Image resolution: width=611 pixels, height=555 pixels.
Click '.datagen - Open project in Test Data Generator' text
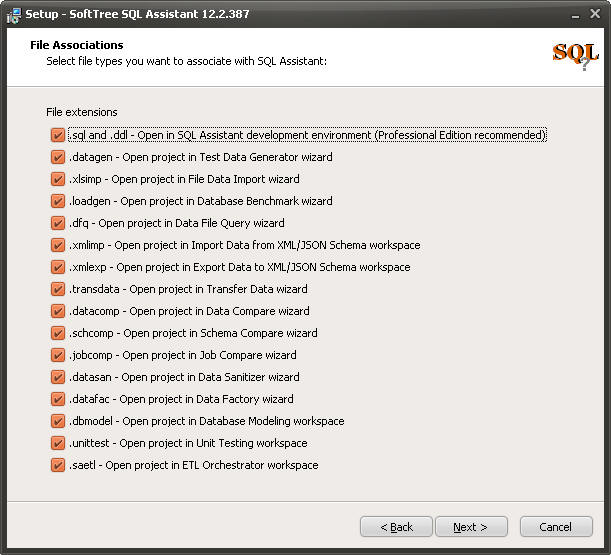pyautogui.click(x=201, y=157)
